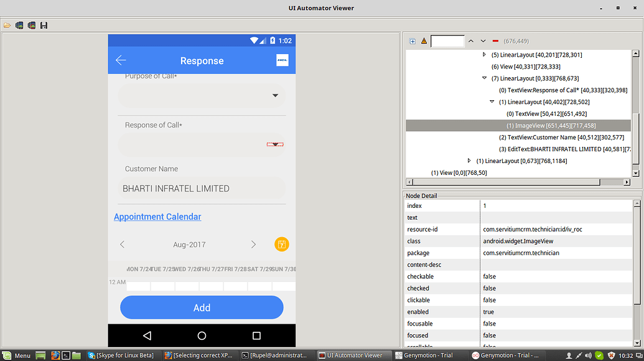
Task: Click the Appointment Calendar link
Action: (x=157, y=216)
